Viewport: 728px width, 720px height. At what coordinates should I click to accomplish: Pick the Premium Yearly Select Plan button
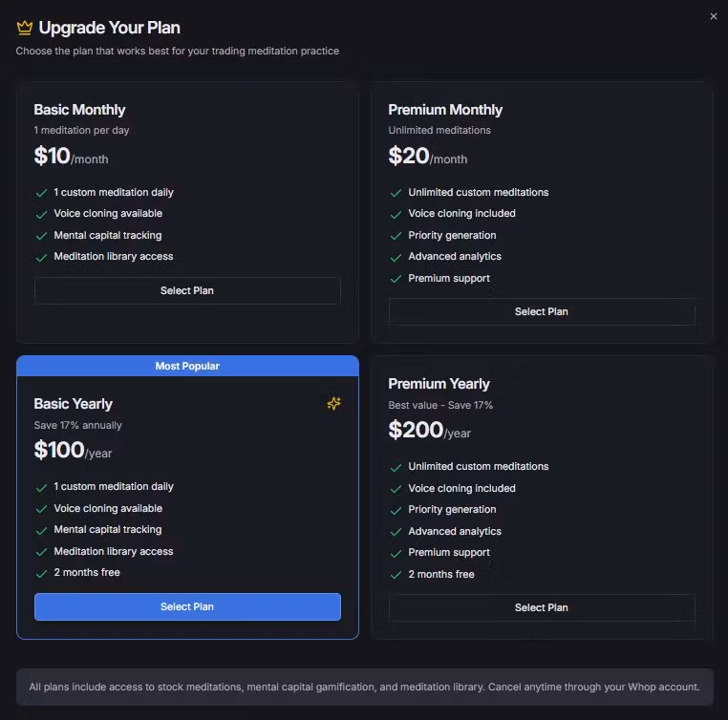click(541, 607)
